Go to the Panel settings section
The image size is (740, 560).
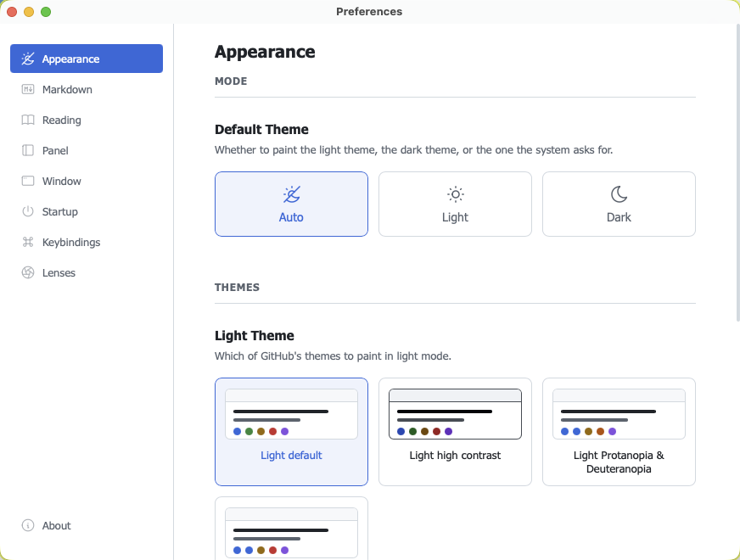pos(87,150)
